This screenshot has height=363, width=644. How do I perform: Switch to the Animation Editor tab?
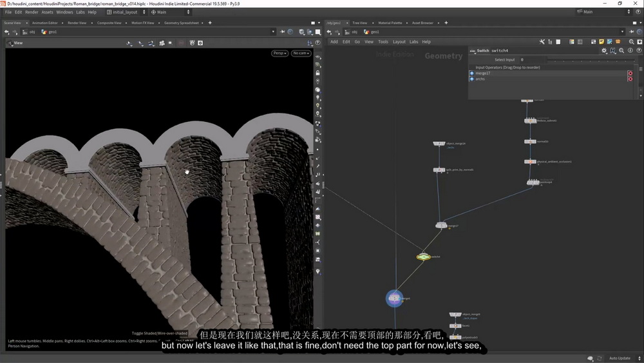tap(45, 23)
